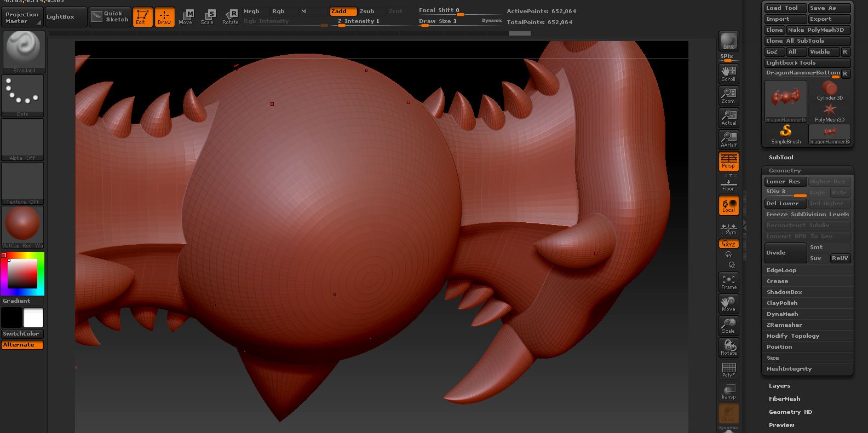Screen dimensions: 868x433
Task: Expand the ShadowBox subsection
Action: [x=784, y=292]
